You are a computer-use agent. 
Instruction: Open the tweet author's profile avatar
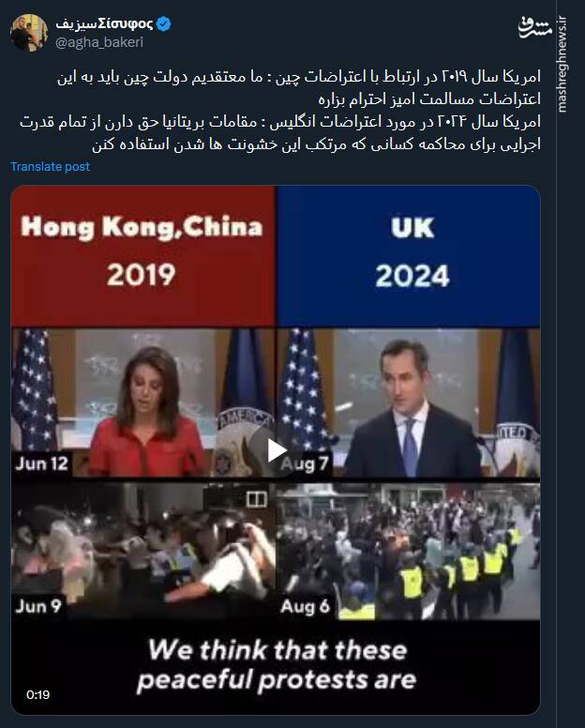tap(29, 33)
